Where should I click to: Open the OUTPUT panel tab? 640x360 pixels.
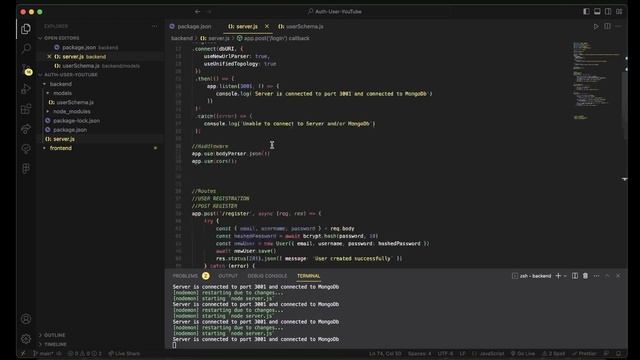228,276
